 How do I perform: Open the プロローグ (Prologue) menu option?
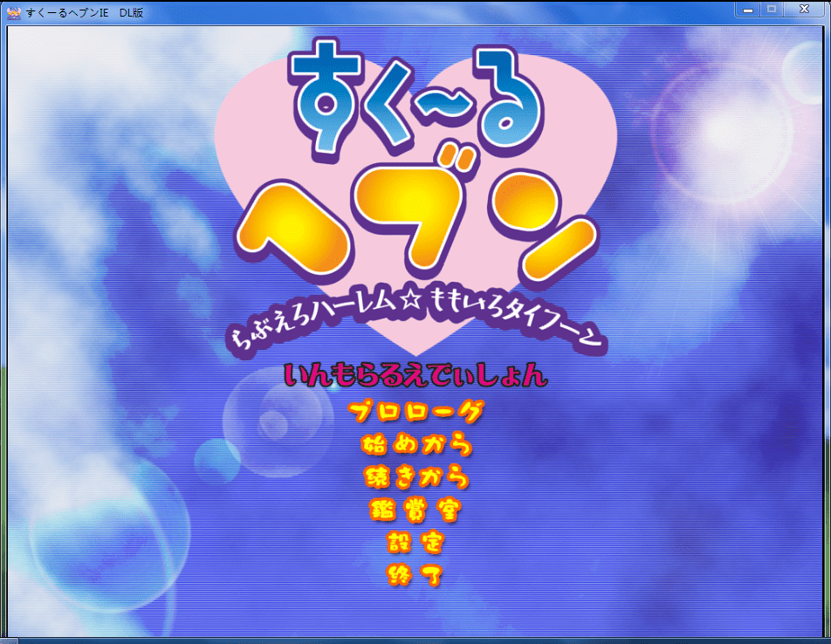pos(415,412)
